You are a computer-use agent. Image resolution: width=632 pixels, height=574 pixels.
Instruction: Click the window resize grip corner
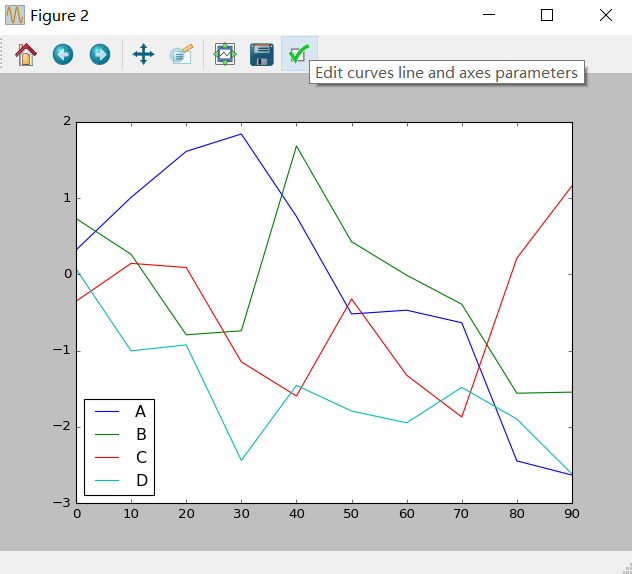(627, 569)
